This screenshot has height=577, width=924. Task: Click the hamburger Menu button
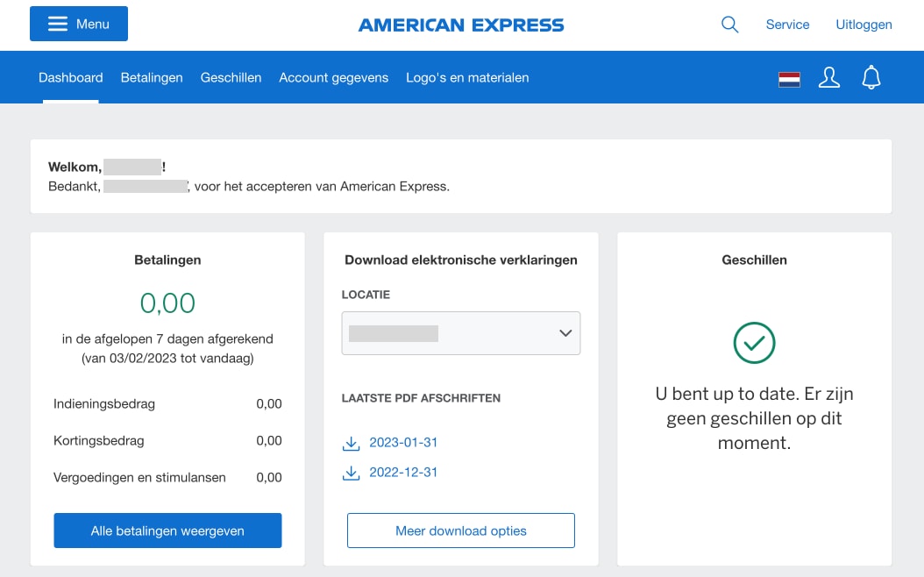point(79,24)
